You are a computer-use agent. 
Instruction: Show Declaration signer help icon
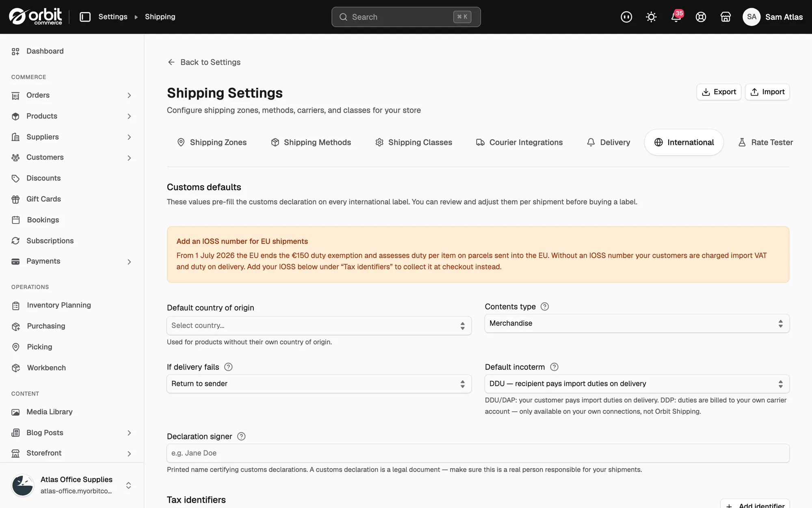coord(242,436)
